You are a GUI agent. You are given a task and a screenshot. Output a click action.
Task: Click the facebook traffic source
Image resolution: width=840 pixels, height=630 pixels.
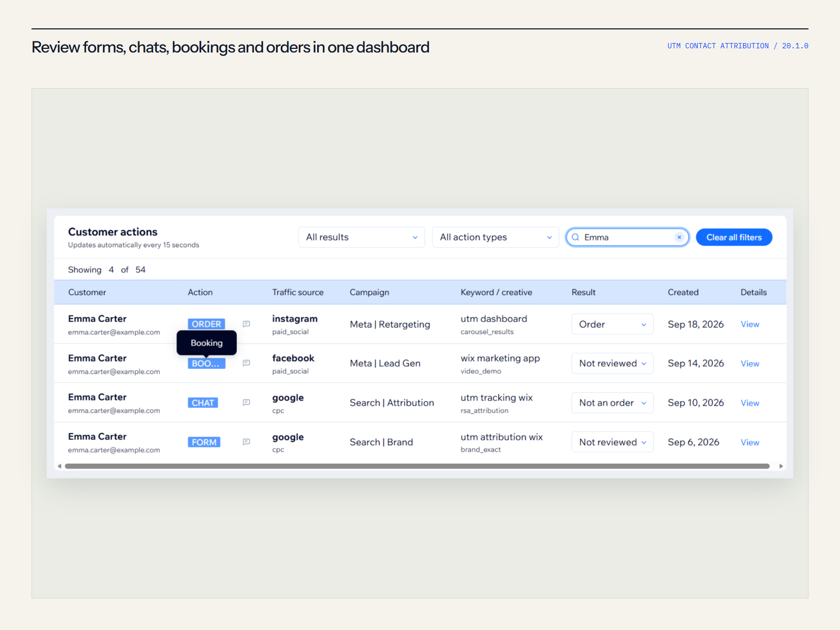pos(293,358)
